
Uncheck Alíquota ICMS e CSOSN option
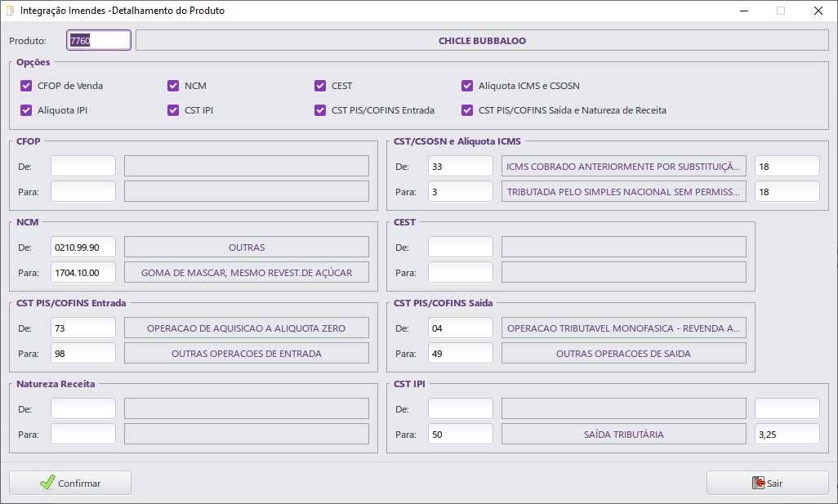[x=467, y=86]
